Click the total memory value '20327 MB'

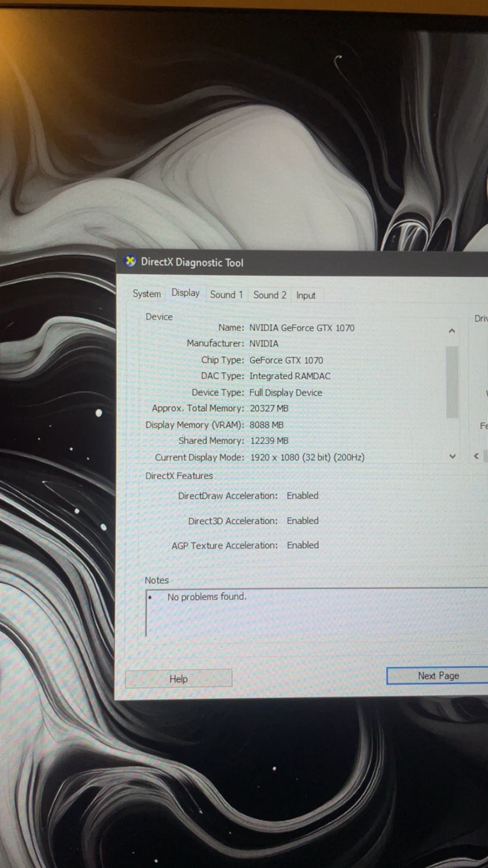(x=269, y=408)
